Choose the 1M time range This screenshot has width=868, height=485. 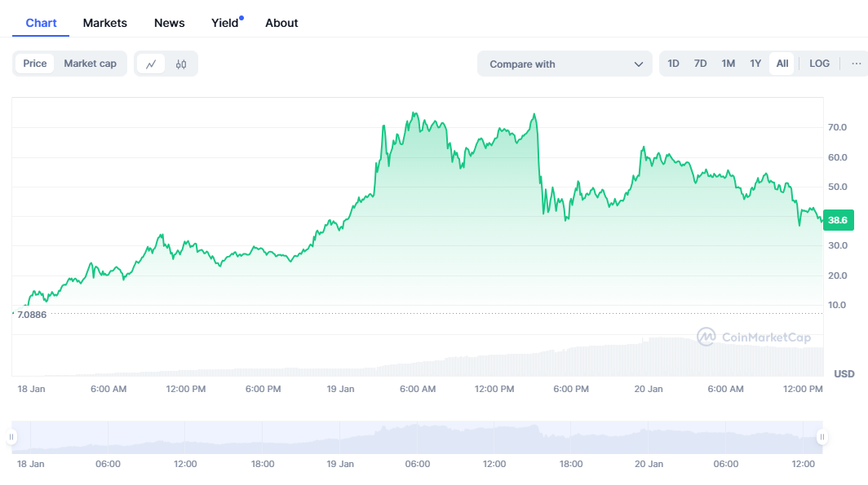coord(728,64)
